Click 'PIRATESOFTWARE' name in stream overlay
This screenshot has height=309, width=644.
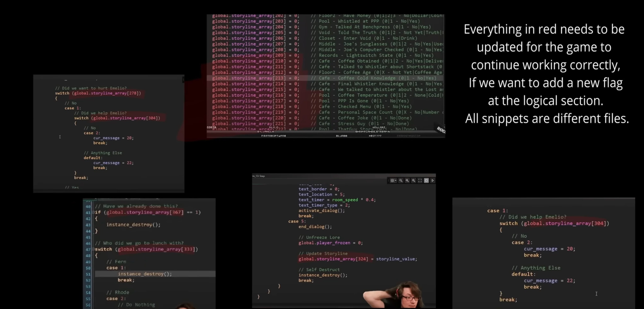click(274, 136)
